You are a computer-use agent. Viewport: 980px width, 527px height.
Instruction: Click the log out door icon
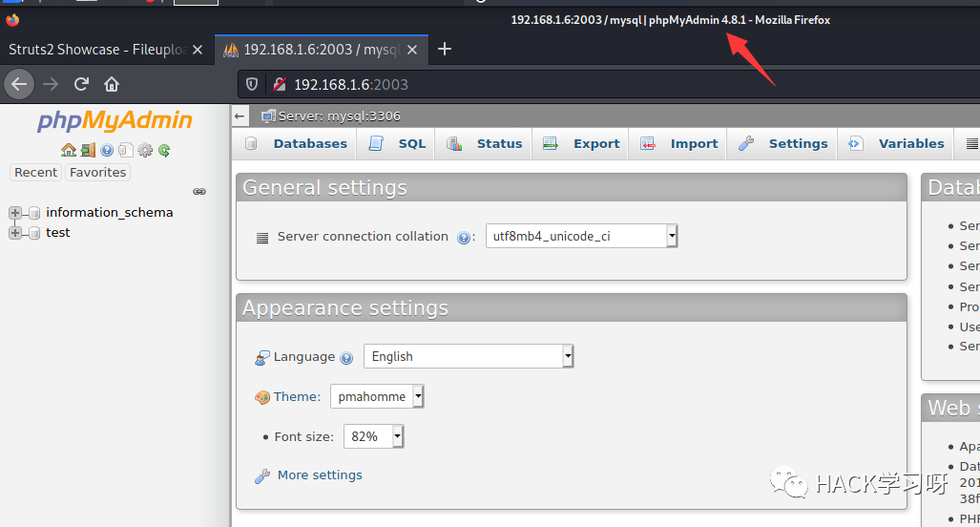pos(88,150)
